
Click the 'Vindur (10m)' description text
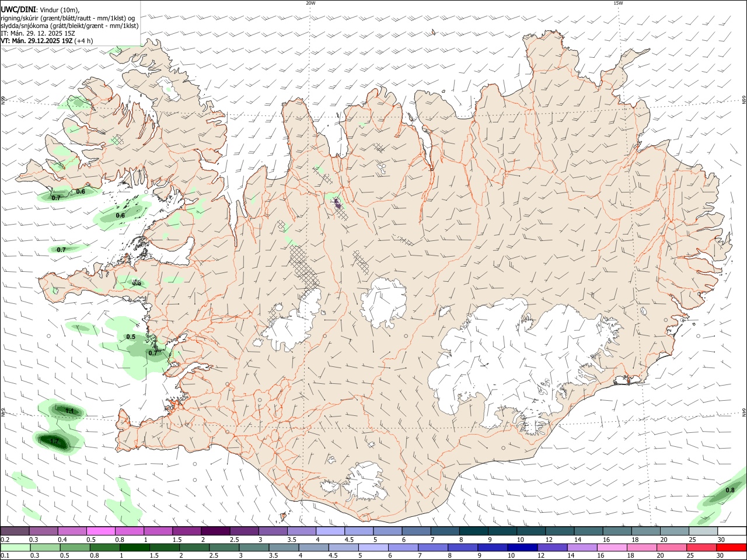click(x=59, y=10)
